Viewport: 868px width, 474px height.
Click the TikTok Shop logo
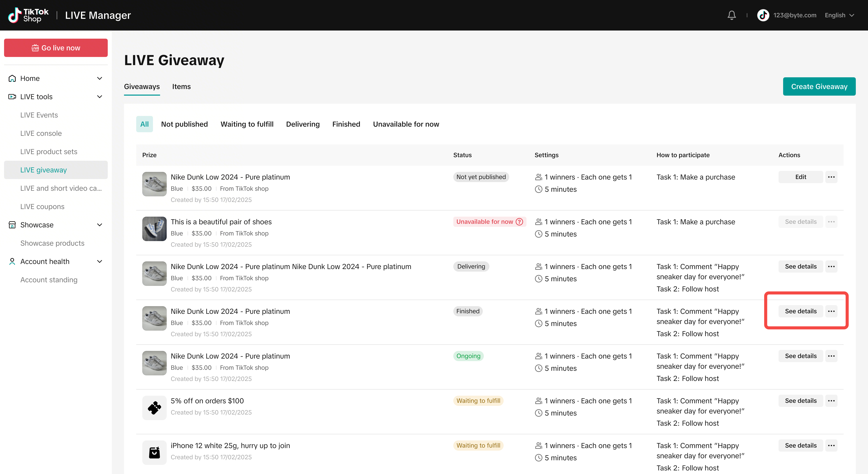pos(28,15)
